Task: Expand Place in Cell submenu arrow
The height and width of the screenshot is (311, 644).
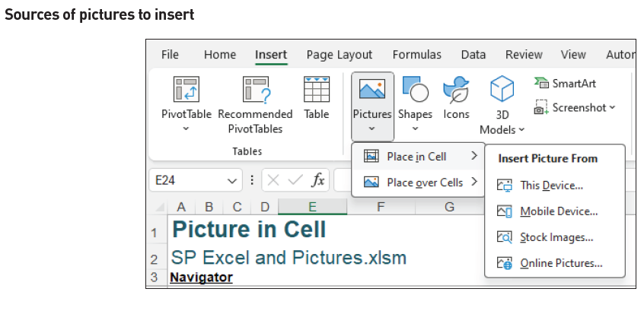Action: pyautogui.click(x=474, y=156)
